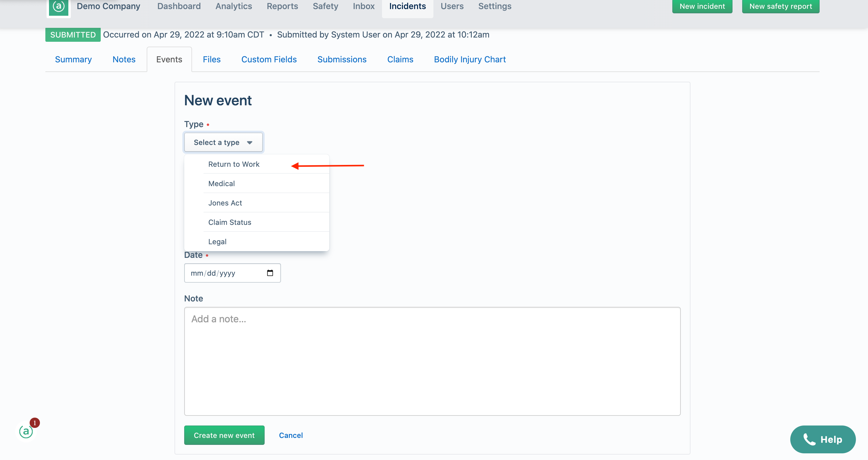The image size is (868, 460).
Task: Choose Claim Status event type
Action: tap(257, 222)
